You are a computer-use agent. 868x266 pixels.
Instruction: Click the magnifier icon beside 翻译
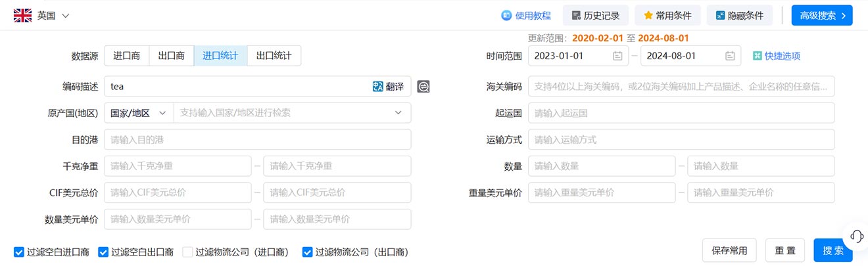click(x=423, y=87)
